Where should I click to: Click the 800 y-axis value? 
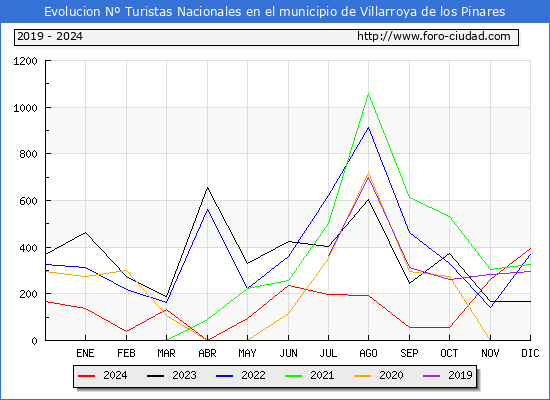[28, 154]
